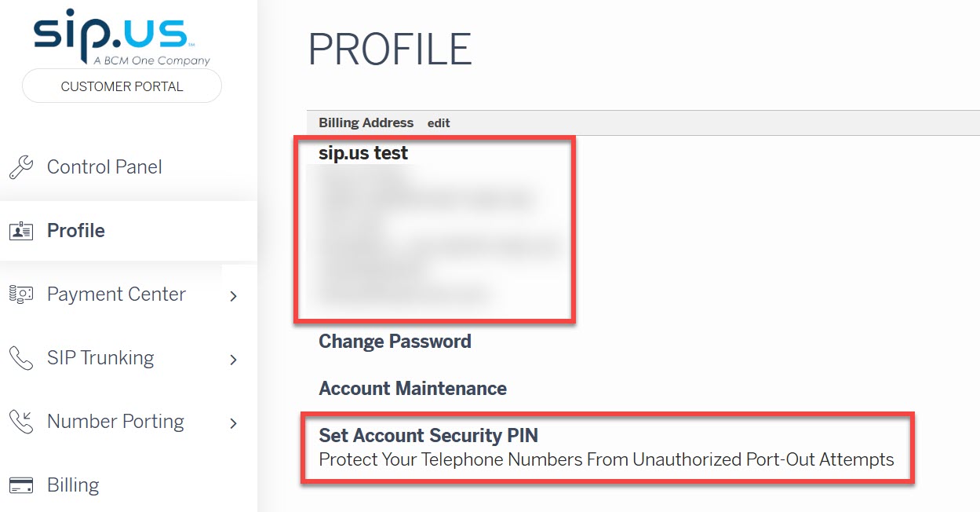Open the Account Maintenance link
This screenshot has height=512, width=980.
point(413,389)
